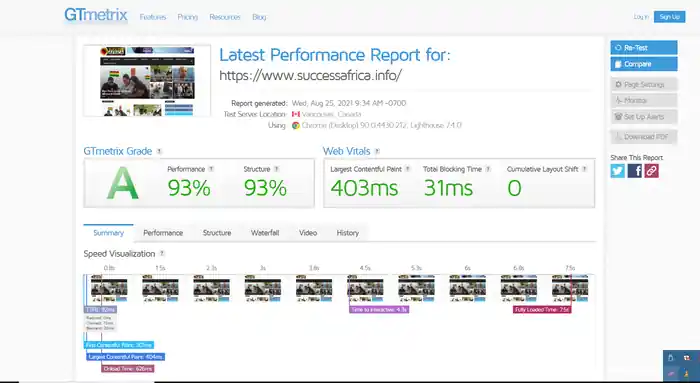The width and height of the screenshot is (700, 383).
Task: Select the 2.3s filmstrip frame
Action: click(212, 288)
